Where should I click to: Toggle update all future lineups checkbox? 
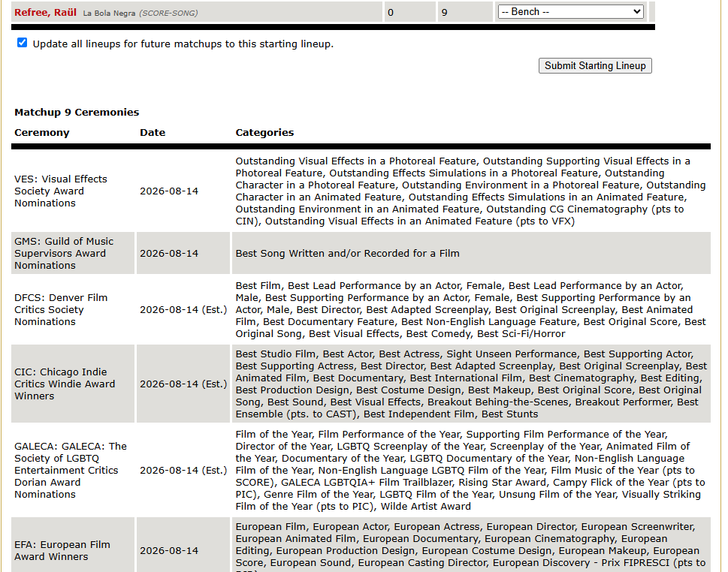[22, 43]
